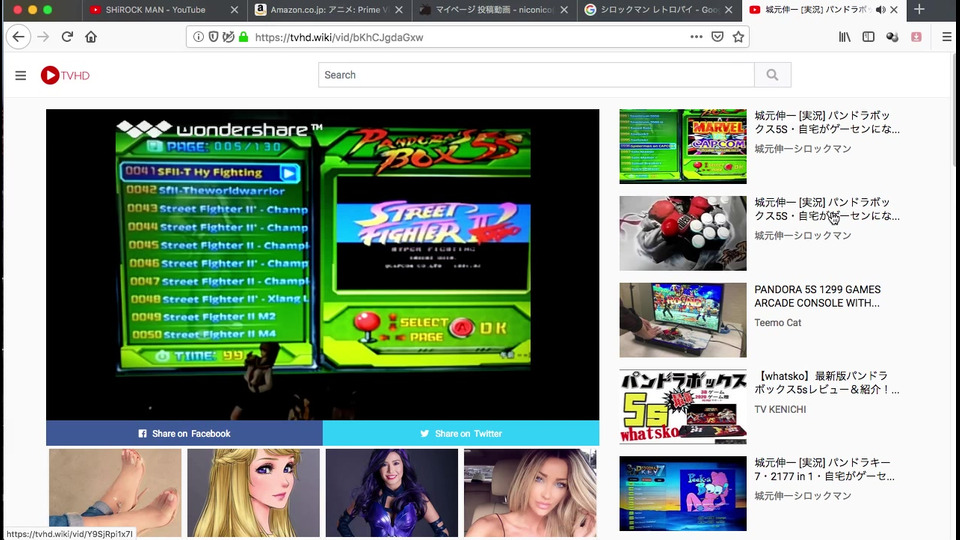960x540 pixels.
Task: Close the SHiROCK MAN YouTube tab
Action: [x=234, y=10]
